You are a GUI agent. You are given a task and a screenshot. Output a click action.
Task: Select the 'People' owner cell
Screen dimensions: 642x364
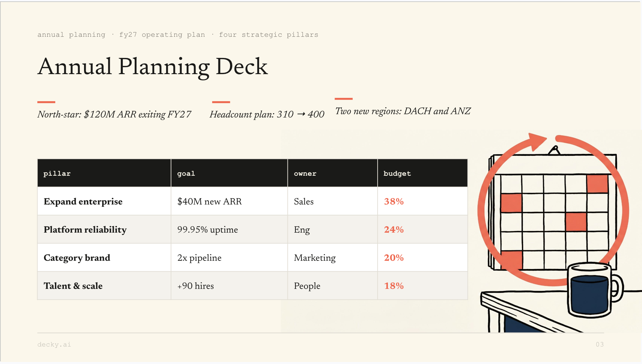333,286
